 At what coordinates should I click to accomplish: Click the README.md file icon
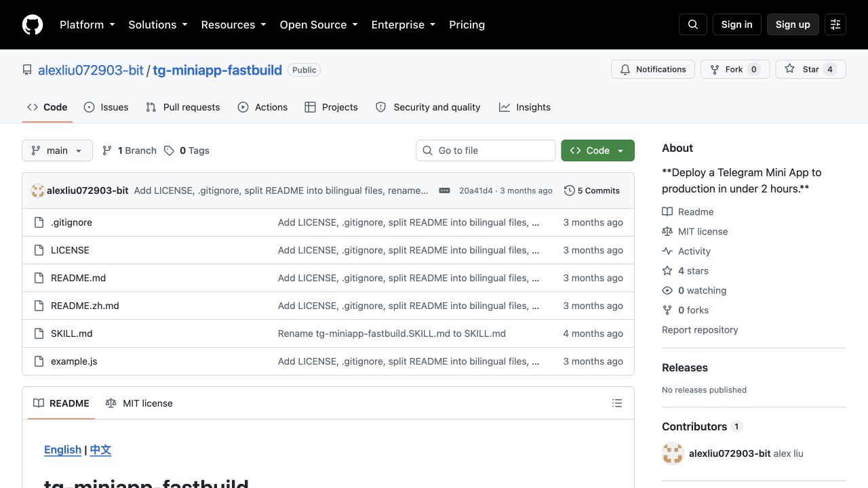tap(39, 278)
